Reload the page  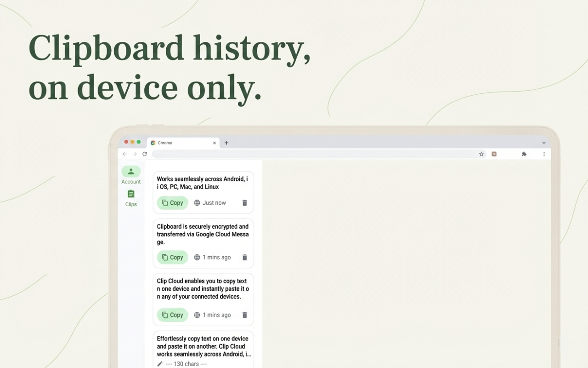tap(145, 154)
